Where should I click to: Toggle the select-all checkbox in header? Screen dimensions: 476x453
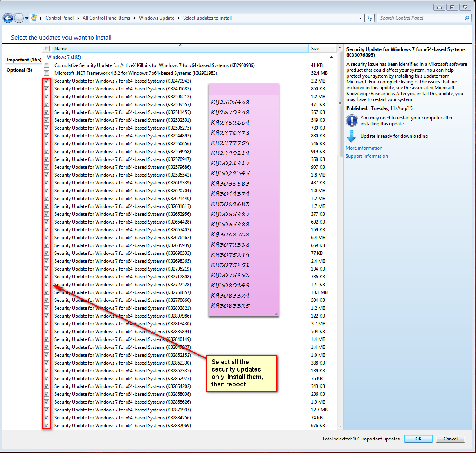click(x=47, y=49)
